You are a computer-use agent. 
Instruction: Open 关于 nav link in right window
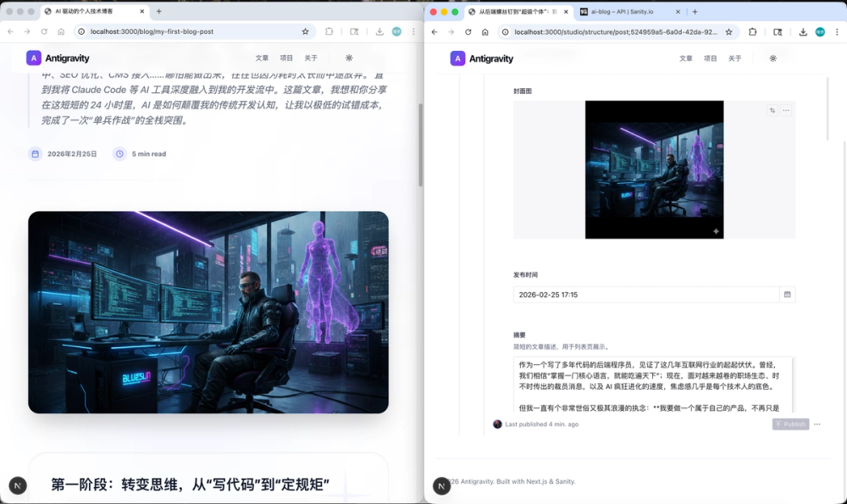734,58
